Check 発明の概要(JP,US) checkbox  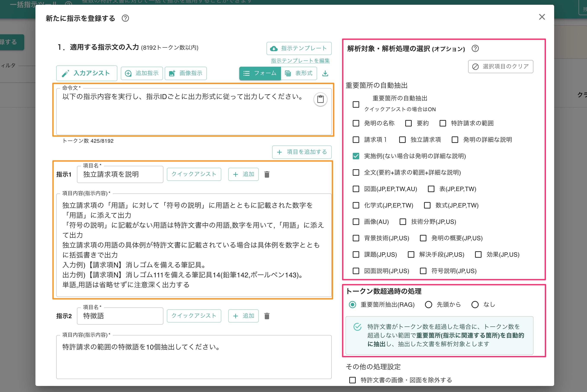[423, 238]
